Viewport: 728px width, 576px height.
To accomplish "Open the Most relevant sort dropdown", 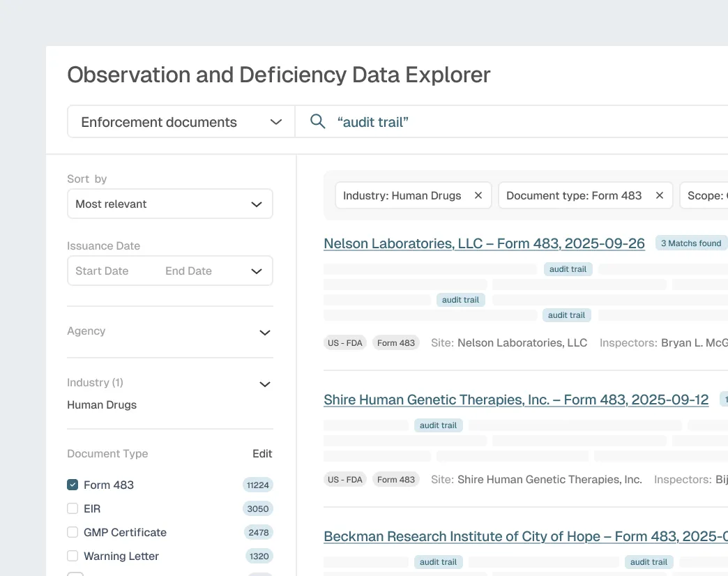I will pos(170,204).
